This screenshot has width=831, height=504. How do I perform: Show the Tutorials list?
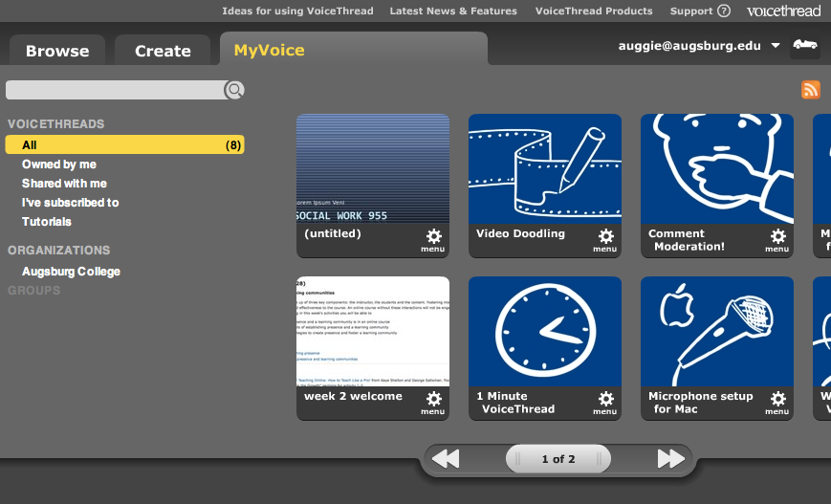(46, 222)
